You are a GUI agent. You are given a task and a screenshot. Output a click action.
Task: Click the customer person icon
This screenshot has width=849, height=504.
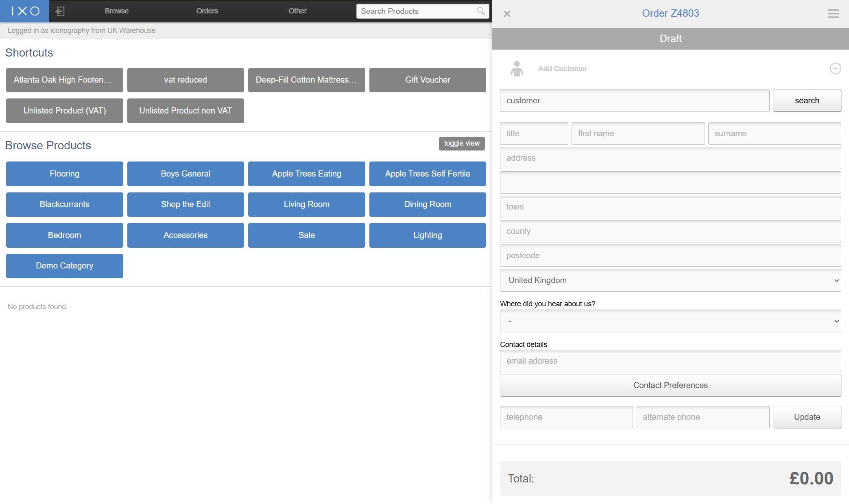517,69
